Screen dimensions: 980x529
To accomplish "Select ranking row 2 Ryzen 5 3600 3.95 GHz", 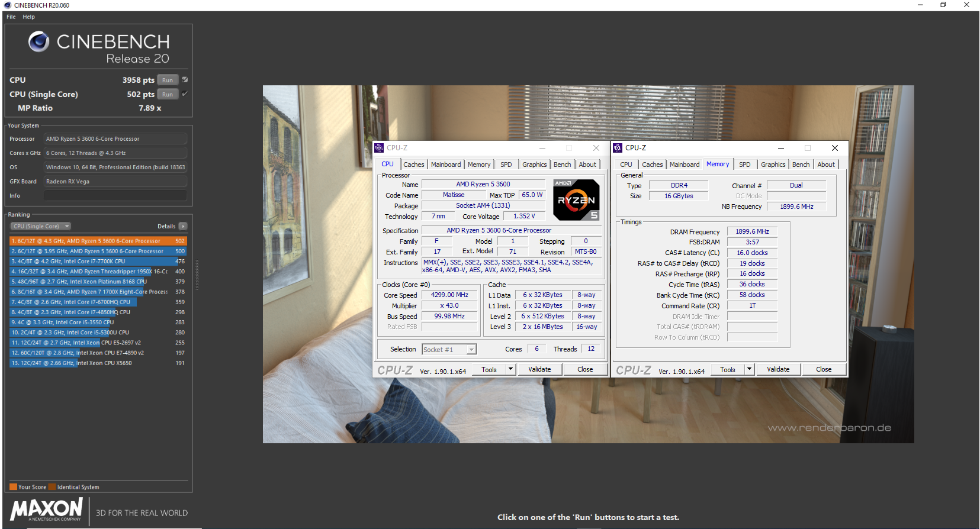I will click(98, 251).
